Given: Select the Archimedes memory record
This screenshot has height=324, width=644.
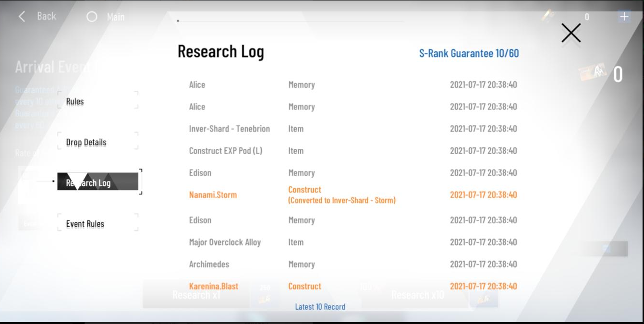Looking at the screenshot, I should (x=353, y=264).
